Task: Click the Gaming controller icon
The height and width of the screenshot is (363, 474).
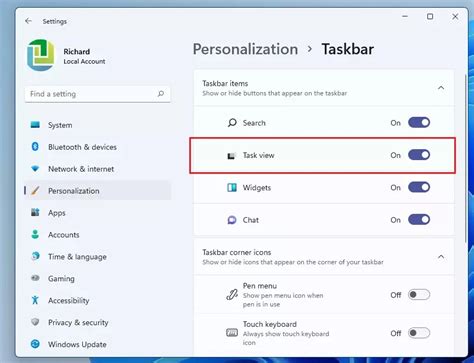Action: [x=35, y=278]
